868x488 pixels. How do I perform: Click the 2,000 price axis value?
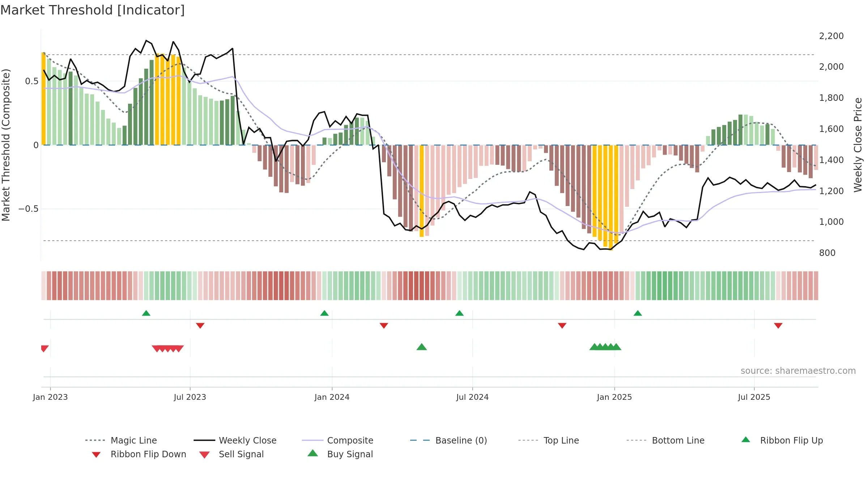tap(831, 67)
